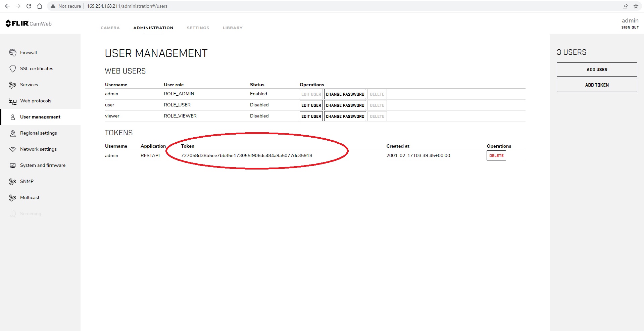This screenshot has width=644, height=331.
Task: Open System and firmware monitor icon
Action: pos(12,165)
